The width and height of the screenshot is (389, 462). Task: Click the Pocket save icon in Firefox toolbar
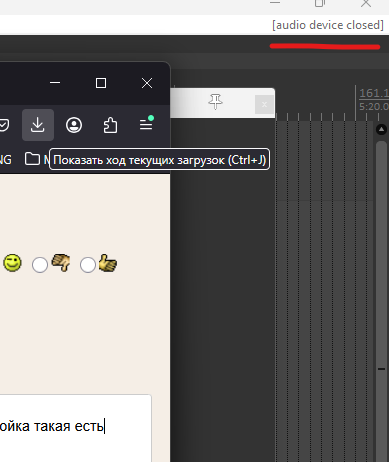[4, 125]
